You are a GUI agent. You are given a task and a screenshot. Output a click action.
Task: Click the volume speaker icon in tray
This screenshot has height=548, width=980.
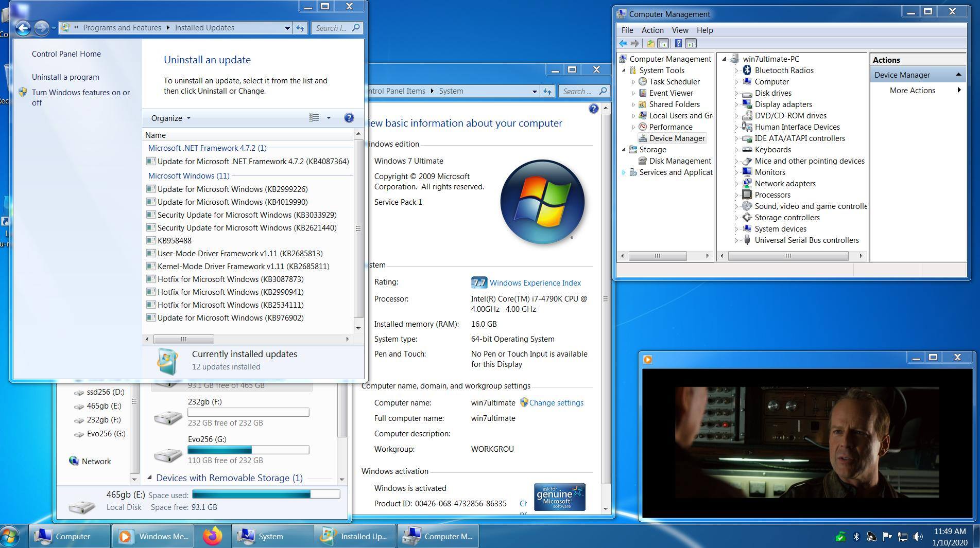[x=918, y=537]
